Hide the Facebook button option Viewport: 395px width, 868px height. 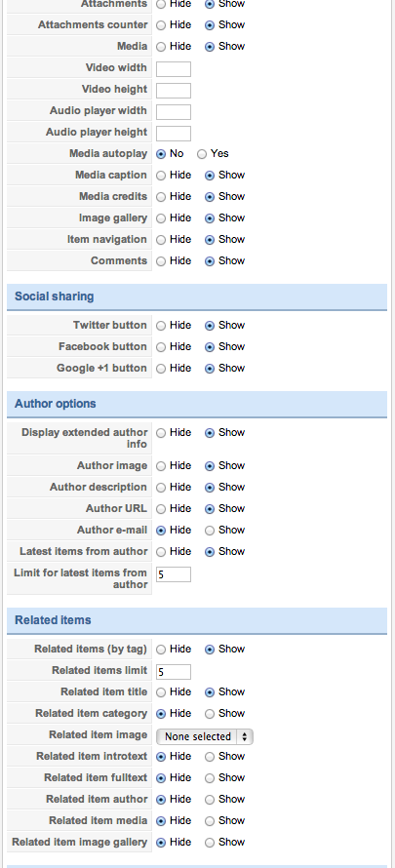(161, 347)
